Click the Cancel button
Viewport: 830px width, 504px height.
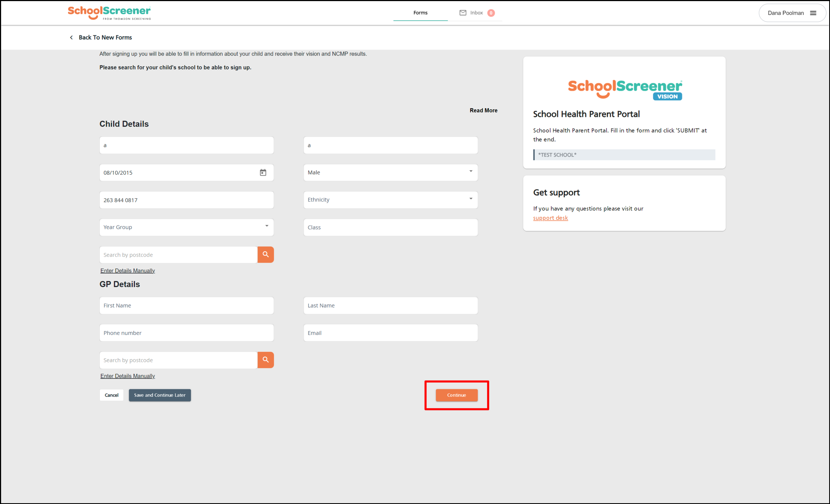click(x=112, y=395)
